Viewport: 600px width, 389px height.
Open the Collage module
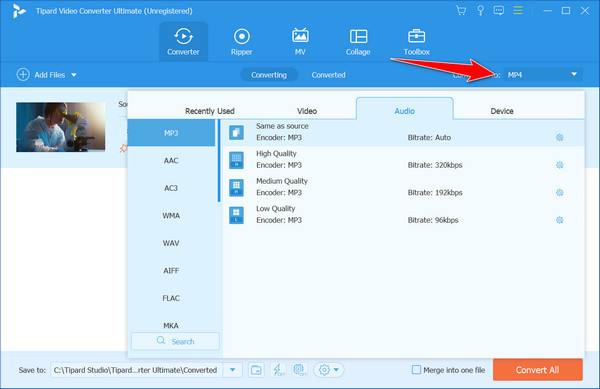[x=358, y=42]
